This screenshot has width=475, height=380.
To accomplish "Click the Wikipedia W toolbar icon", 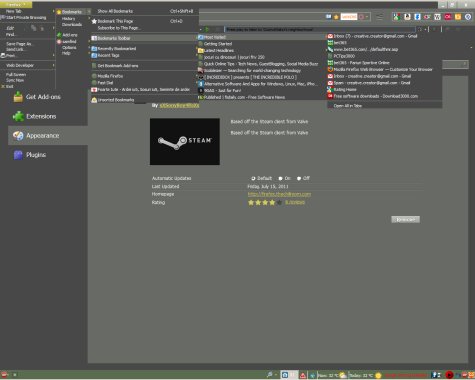I will tap(437, 17).
